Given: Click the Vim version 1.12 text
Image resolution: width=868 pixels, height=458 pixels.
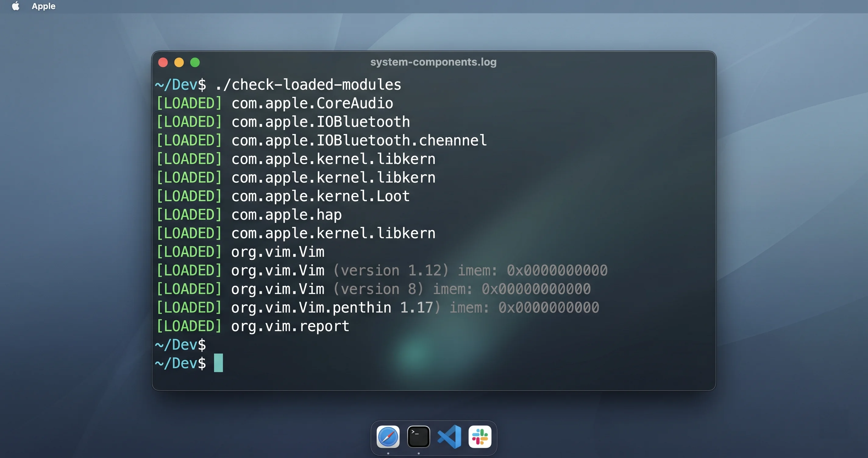Looking at the screenshot, I should point(391,270).
